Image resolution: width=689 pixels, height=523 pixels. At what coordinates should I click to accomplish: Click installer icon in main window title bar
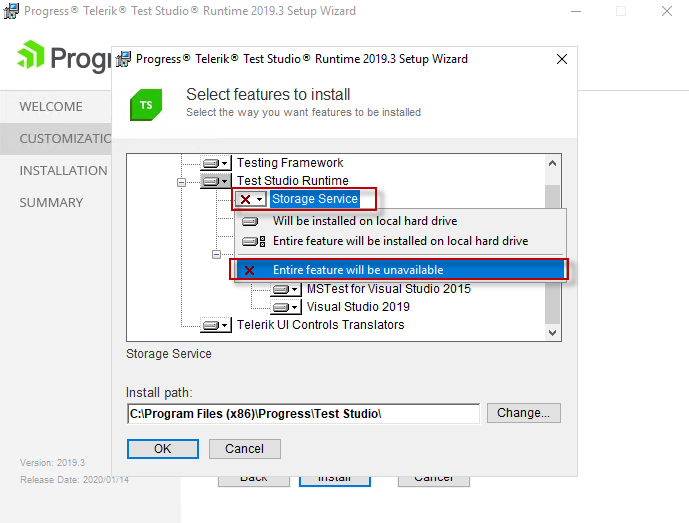11,11
